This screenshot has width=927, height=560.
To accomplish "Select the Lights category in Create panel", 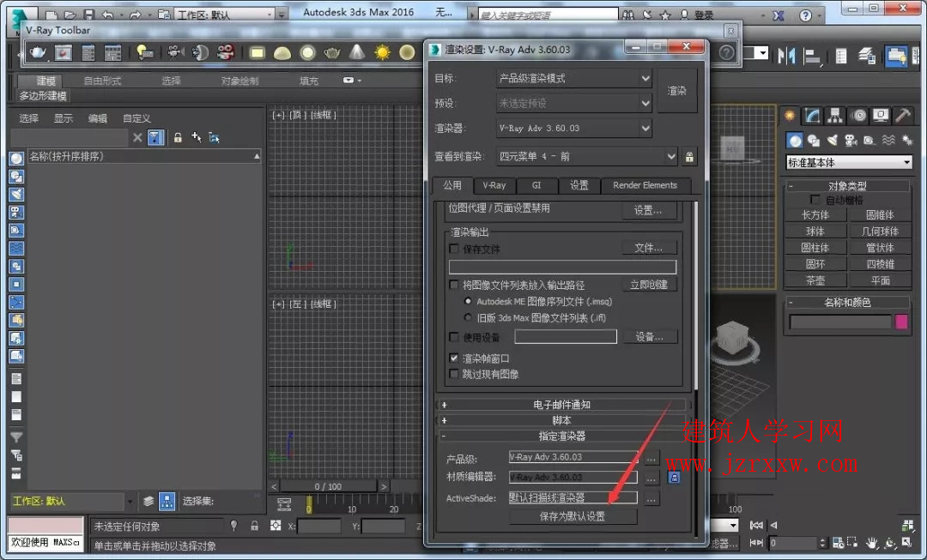I will [833, 140].
